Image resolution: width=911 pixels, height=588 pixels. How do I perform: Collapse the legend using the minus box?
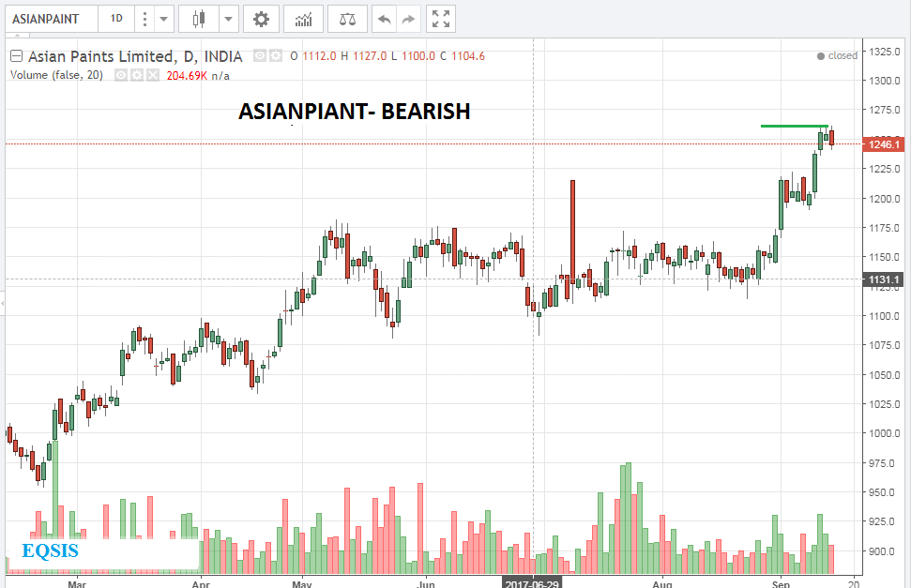point(16,56)
